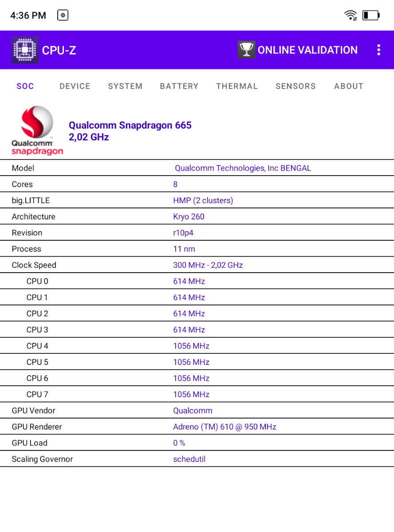Screen dimensions: 394x532
Task: Tap the notification icon beside the clock
Action: pyautogui.click(x=63, y=16)
